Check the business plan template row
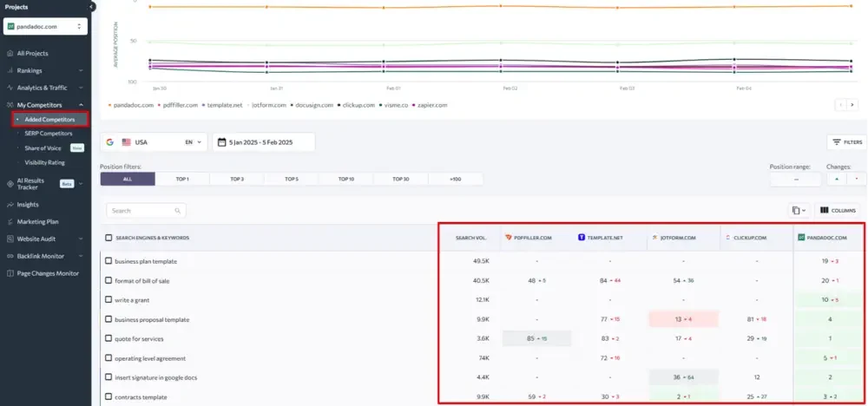 pos(108,261)
